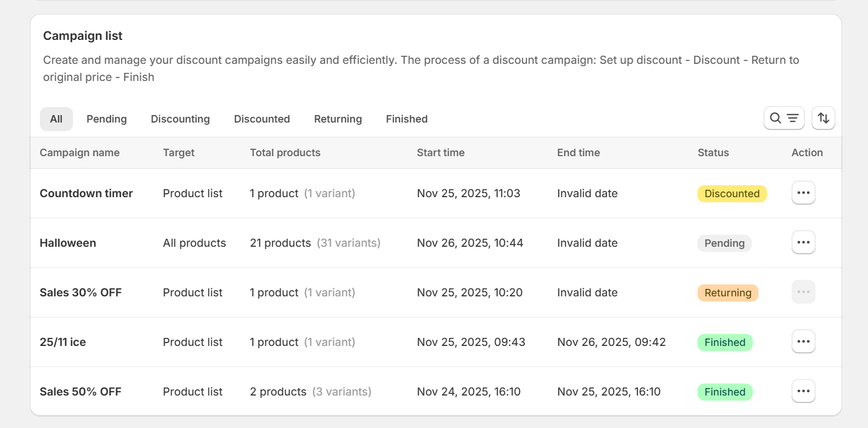868x428 pixels.
Task: Open actions menu for 25/11 ice campaign
Action: 803,342
